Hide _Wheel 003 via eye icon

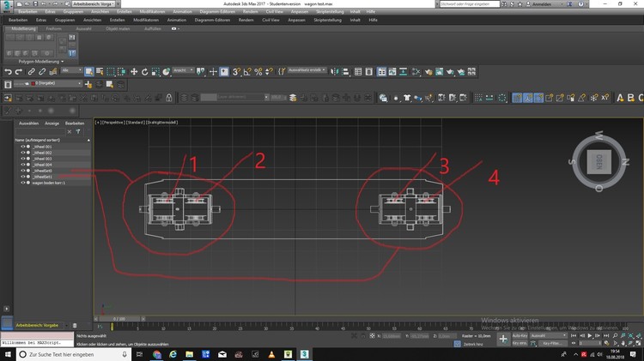pyautogui.click(x=23, y=159)
